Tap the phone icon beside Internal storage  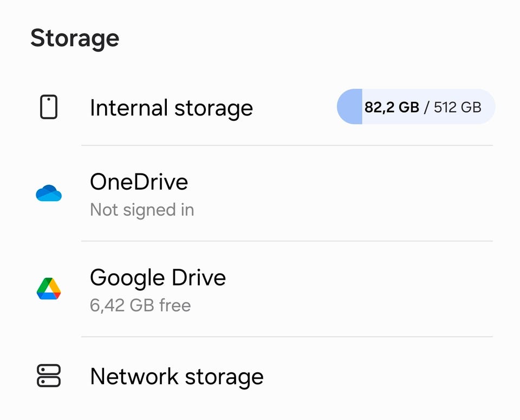click(49, 107)
